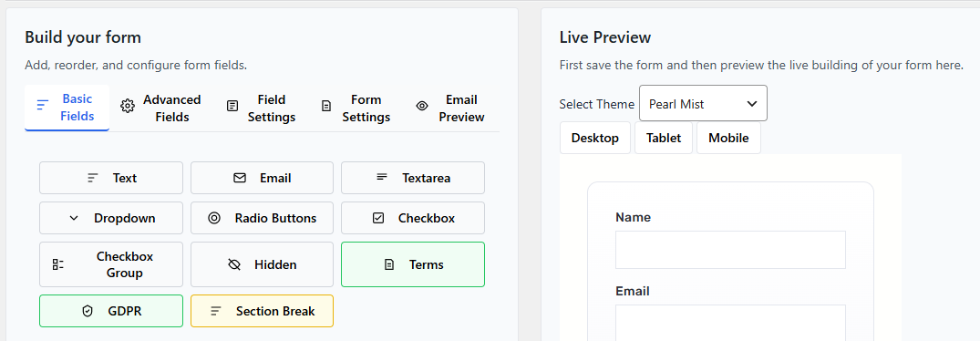The width and height of the screenshot is (980, 341).
Task: Add a Hidden field
Action: click(262, 264)
